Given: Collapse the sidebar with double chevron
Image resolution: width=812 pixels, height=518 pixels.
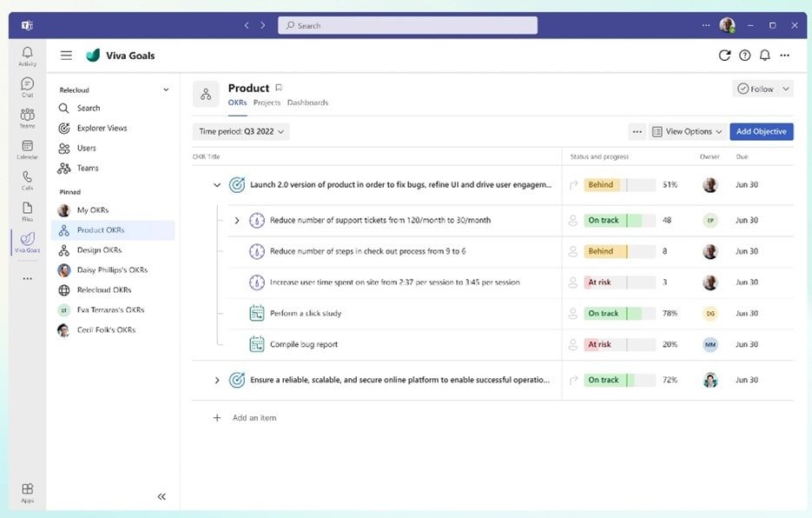Looking at the screenshot, I should coord(162,496).
